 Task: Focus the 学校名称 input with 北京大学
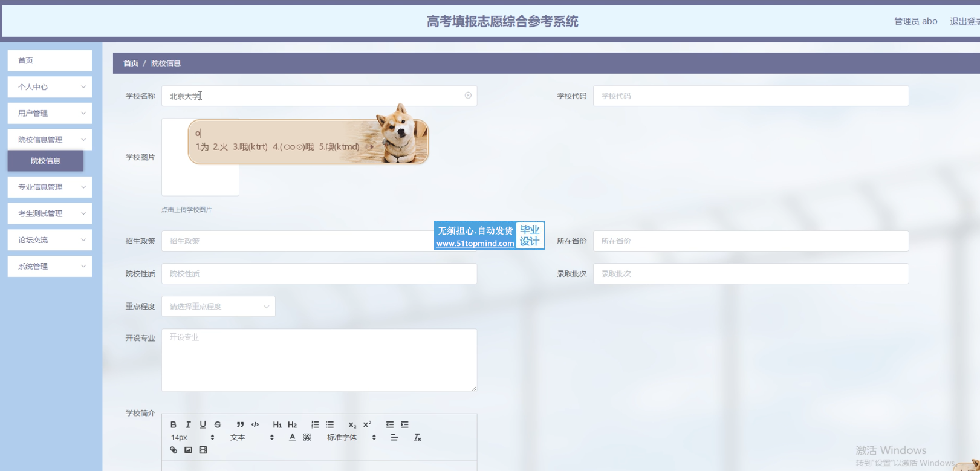319,96
